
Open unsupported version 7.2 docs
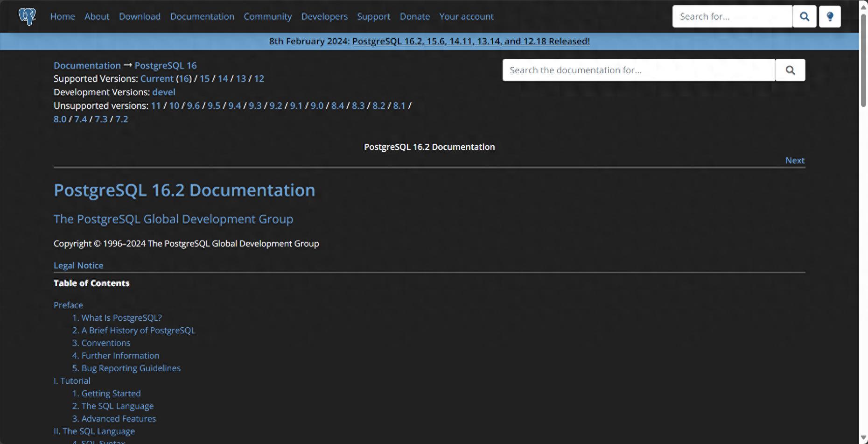[x=122, y=119]
